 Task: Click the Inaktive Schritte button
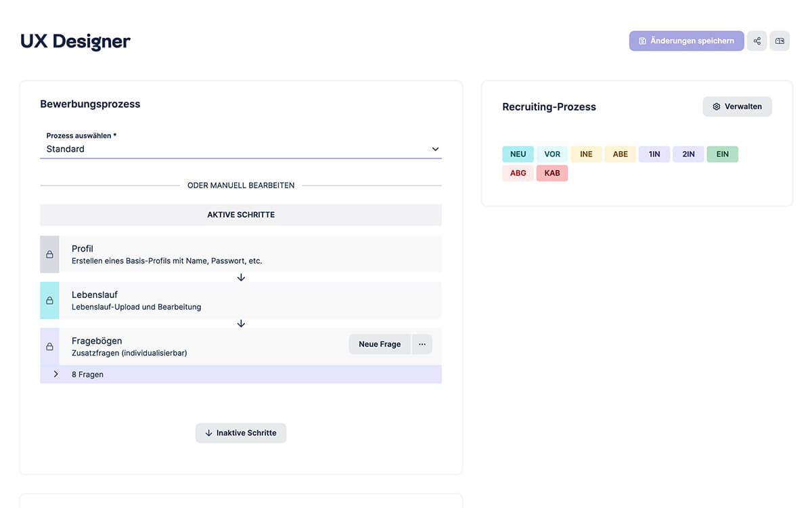click(x=241, y=433)
